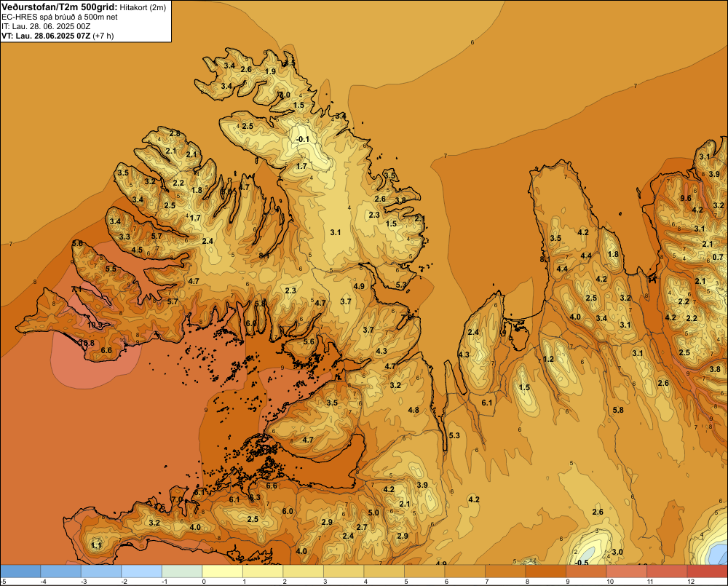Click the 'EC-HRES spá brúuð á 500m net' line

pos(60,17)
